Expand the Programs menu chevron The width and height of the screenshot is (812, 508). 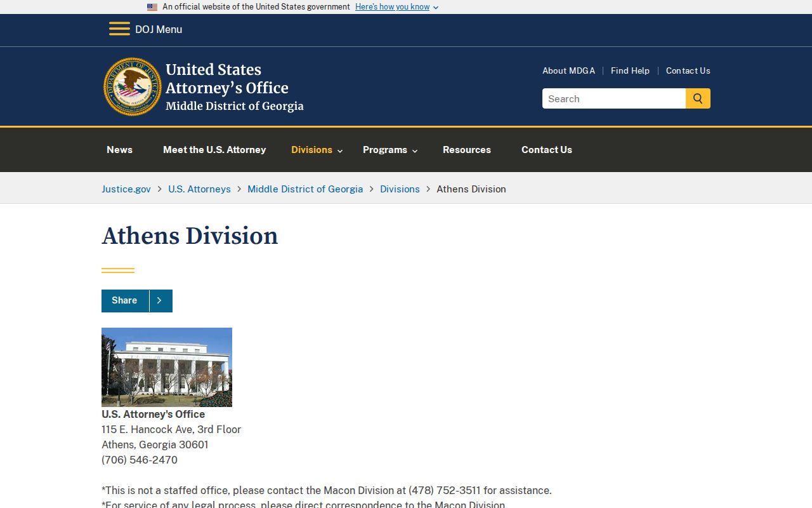pyautogui.click(x=415, y=150)
